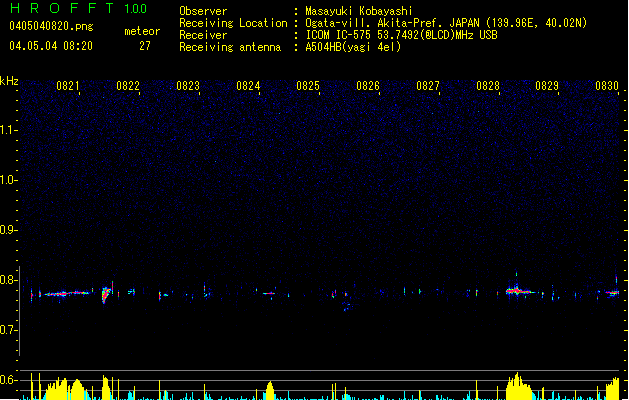This screenshot has height=400, width=629.
Task: Click the antenna text A504HB(yagi 4el)
Action: [353, 47]
